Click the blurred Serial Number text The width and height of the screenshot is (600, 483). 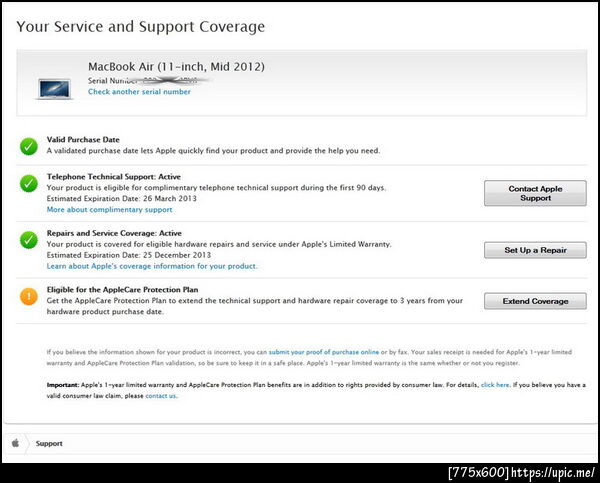pos(149,80)
